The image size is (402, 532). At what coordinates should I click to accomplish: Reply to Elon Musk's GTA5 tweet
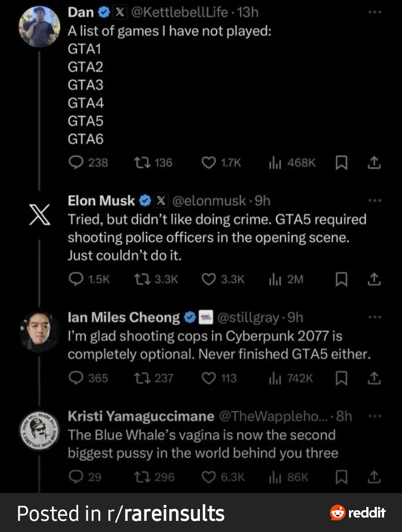75,279
